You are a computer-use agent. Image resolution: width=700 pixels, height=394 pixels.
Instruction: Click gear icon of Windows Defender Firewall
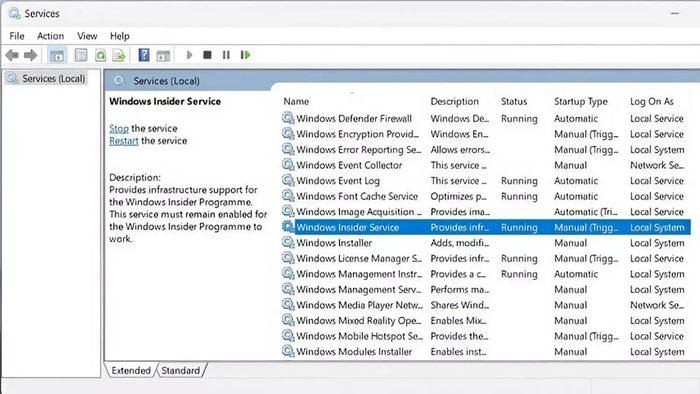coord(288,118)
